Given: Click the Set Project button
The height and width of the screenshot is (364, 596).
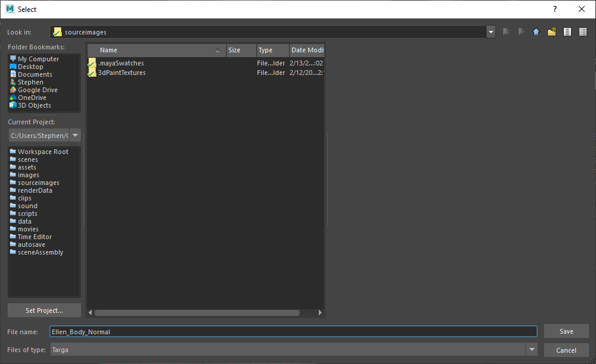Looking at the screenshot, I should (44, 310).
